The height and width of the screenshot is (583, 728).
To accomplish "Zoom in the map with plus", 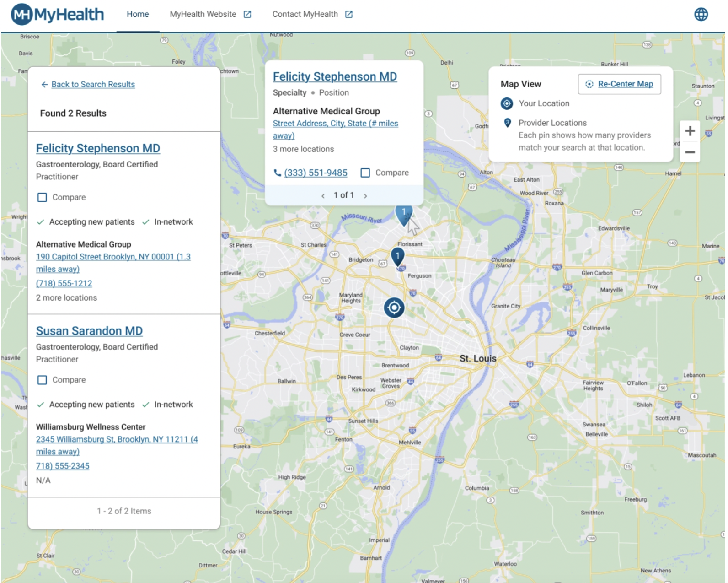I will (x=690, y=131).
